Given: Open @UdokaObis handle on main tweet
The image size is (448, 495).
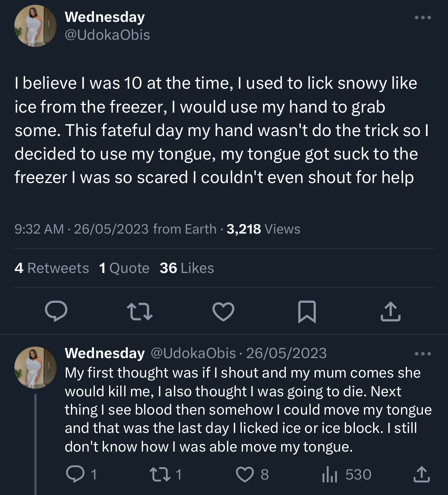Looking at the screenshot, I should click(107, 35).
